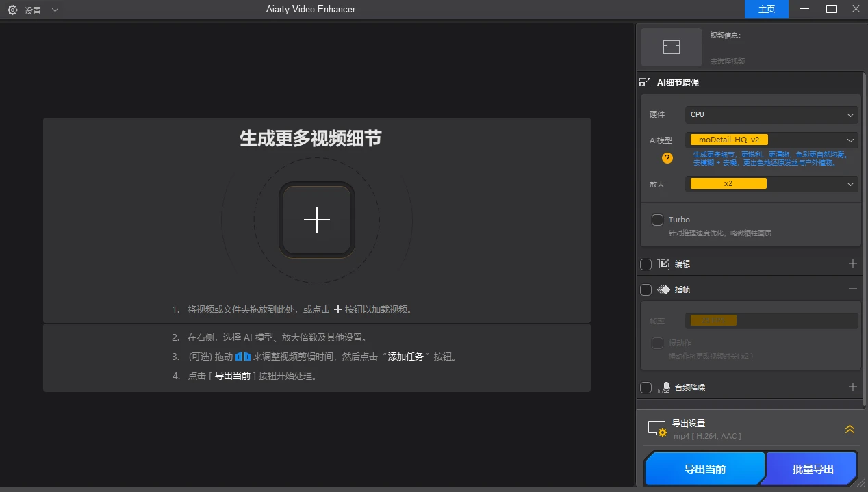This screenshot has width=868, height=492.
Task: Click the video info placeholder thumbnail icon
Action: 671,47
